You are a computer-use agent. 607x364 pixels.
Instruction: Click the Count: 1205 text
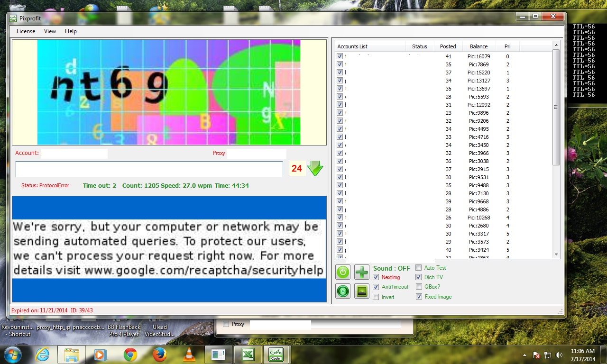pyautogui.click(x=140, y=185)
